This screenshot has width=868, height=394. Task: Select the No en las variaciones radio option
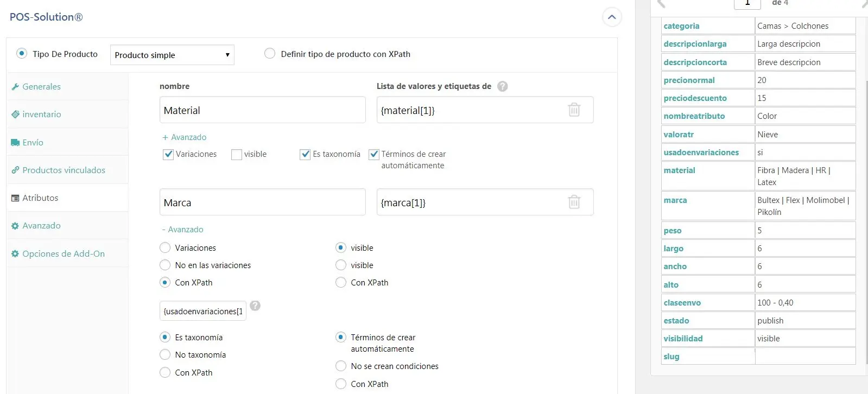165,265
